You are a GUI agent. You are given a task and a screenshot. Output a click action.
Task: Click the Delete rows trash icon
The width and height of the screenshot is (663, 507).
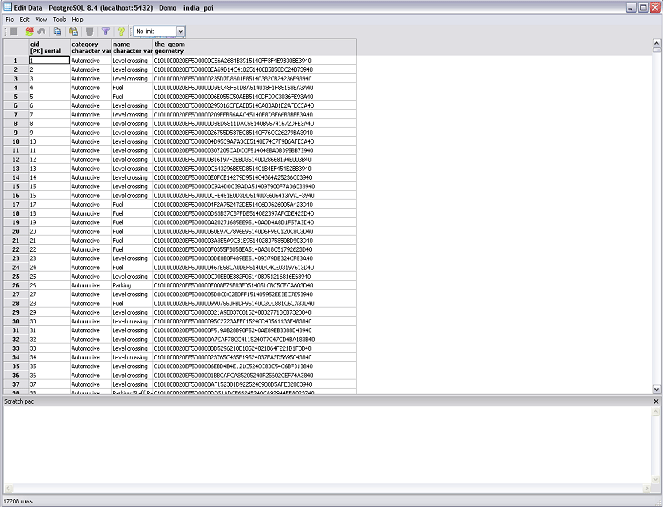point(89,31)
